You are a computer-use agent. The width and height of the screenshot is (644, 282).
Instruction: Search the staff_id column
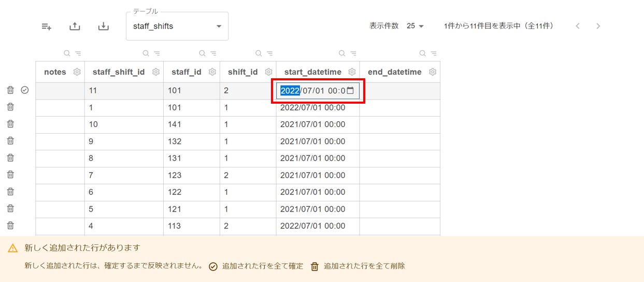point(202,53)
